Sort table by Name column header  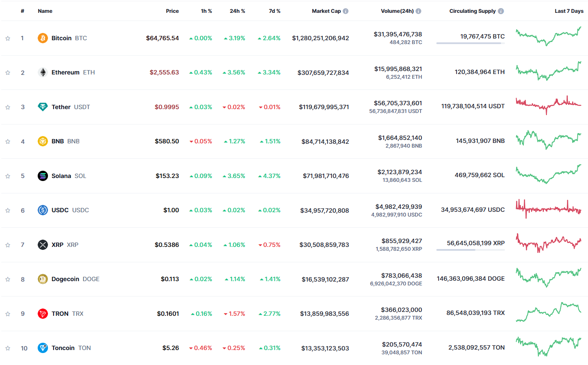click(x=45, y=11)
